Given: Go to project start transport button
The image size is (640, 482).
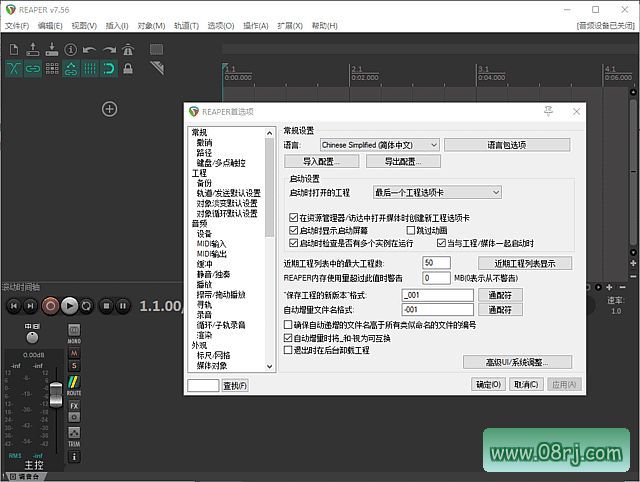Looking at the screenshot, I should tap(14, 306).
